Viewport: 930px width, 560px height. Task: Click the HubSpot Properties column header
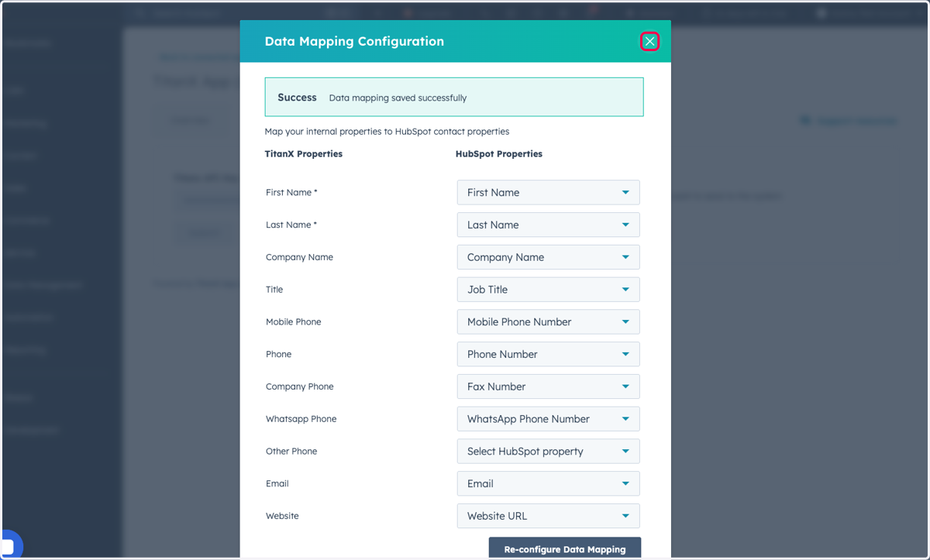click(x=499, y=154)
